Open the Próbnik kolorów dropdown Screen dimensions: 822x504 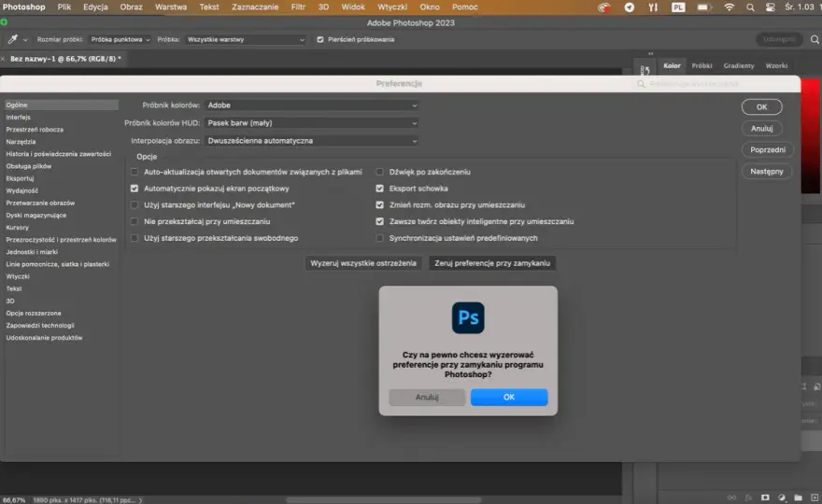pyautogui.click(x=312, y=105)
